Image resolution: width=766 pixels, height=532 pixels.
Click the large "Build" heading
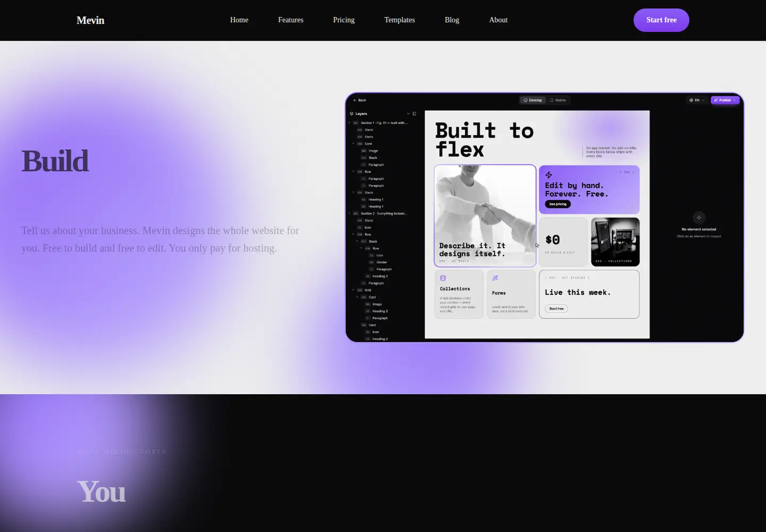click(x=55, y=161)
